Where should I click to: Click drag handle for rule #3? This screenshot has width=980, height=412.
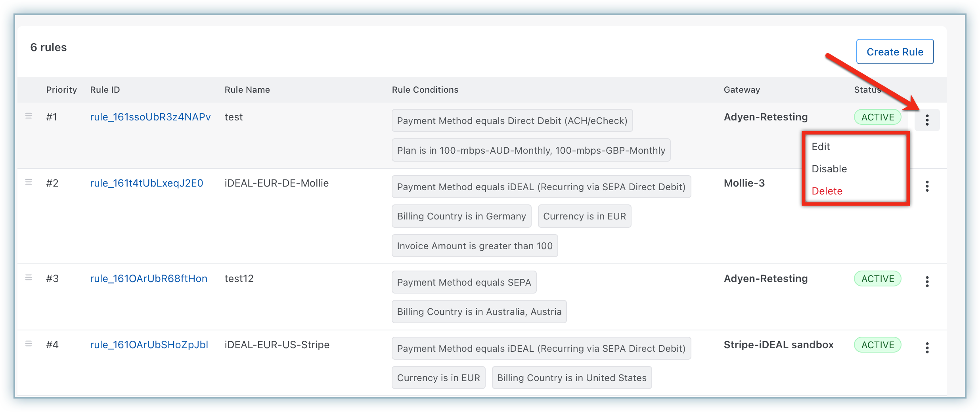click(x=29, y=278)
